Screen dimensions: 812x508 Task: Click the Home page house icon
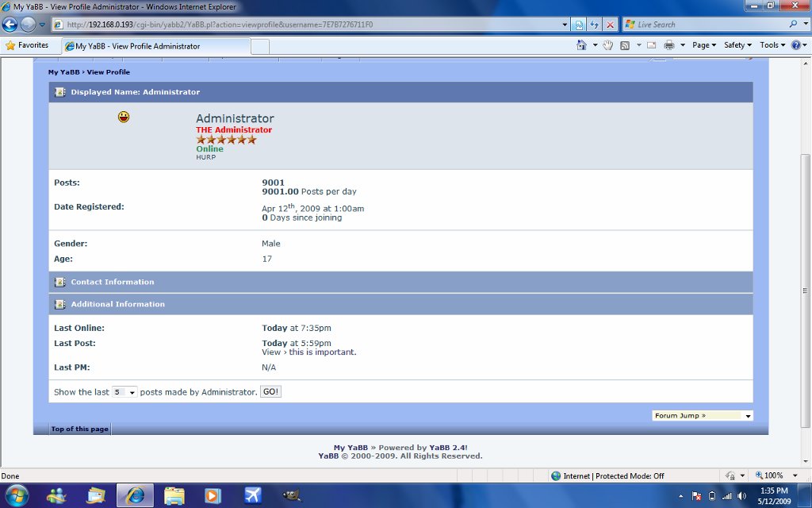[581, 45]
